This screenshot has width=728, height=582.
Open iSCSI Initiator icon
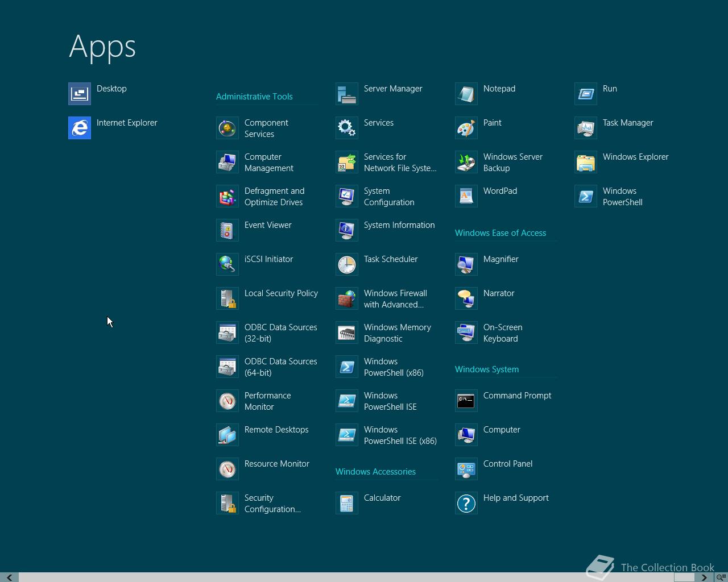pos(227,264)
